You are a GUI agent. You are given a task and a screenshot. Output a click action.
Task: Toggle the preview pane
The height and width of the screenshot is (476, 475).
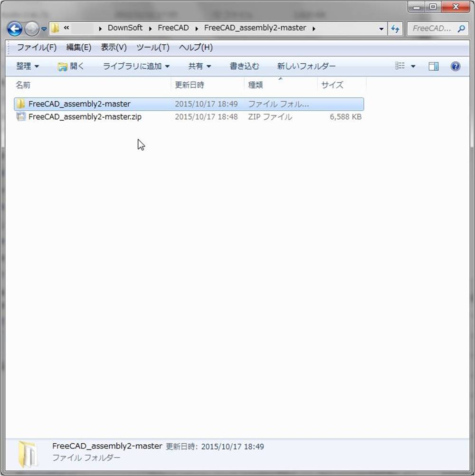click(433, 66)
